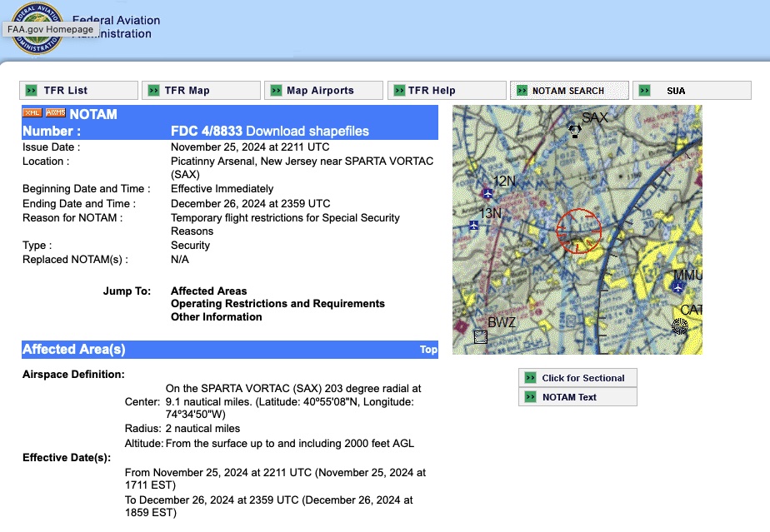Open the NOTAM SEARCH tab

tap(568, 91)
